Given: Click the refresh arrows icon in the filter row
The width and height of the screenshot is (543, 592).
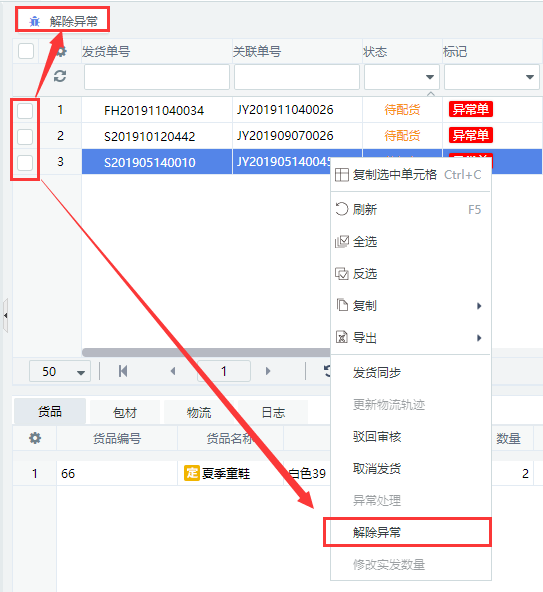Looking at the screenshot, I should pyautogui.click(x=60, y=76).
